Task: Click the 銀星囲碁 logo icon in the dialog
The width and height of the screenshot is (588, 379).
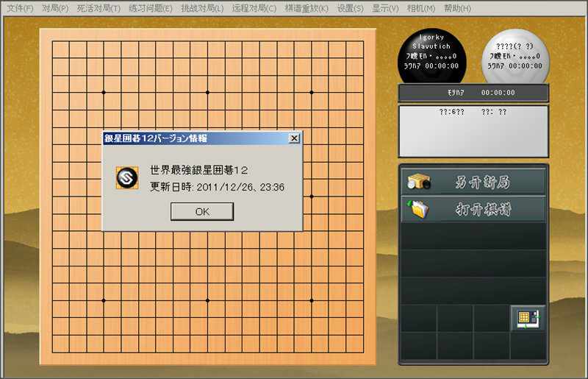Action: tap(127, 177)
